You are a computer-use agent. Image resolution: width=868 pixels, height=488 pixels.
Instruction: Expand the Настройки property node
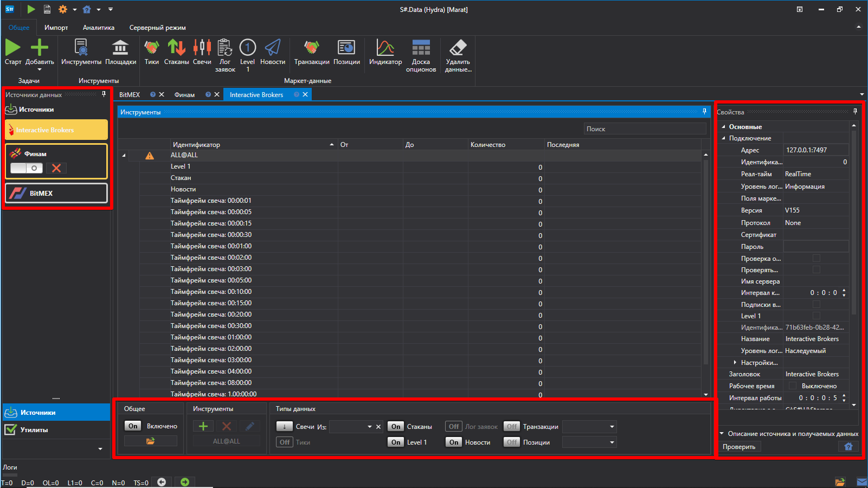[x=735, y=362]
